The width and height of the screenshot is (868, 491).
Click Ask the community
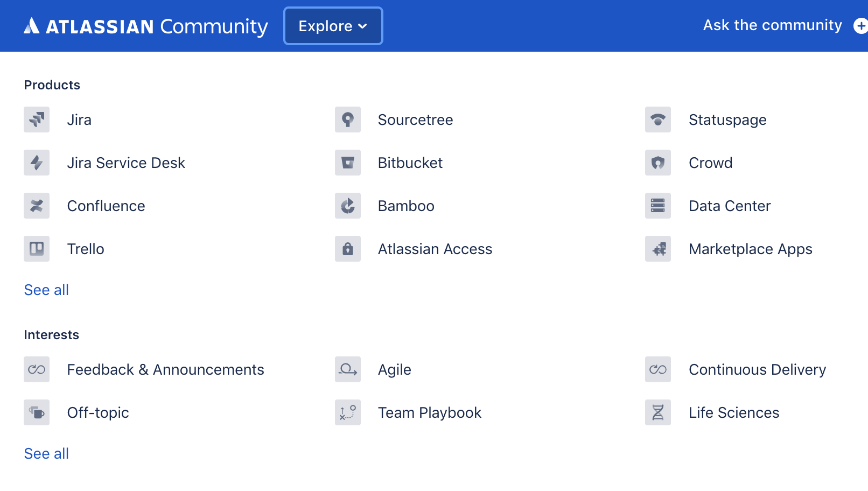click(773, 25)
